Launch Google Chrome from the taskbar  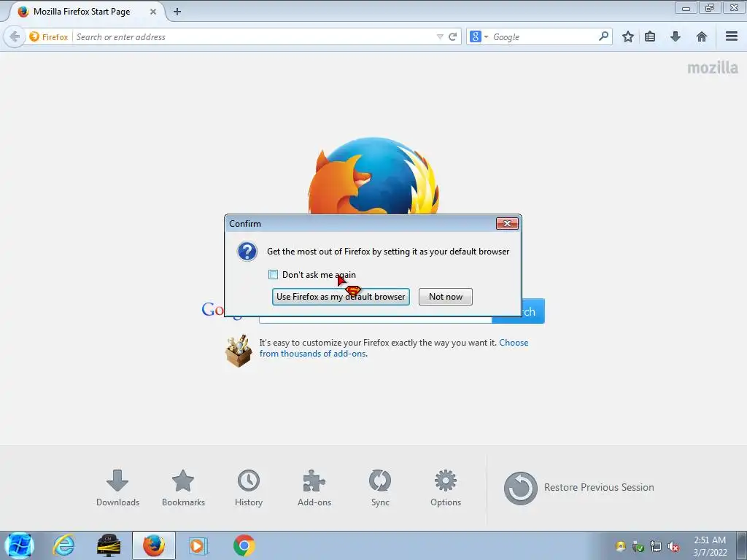point(244,545)
